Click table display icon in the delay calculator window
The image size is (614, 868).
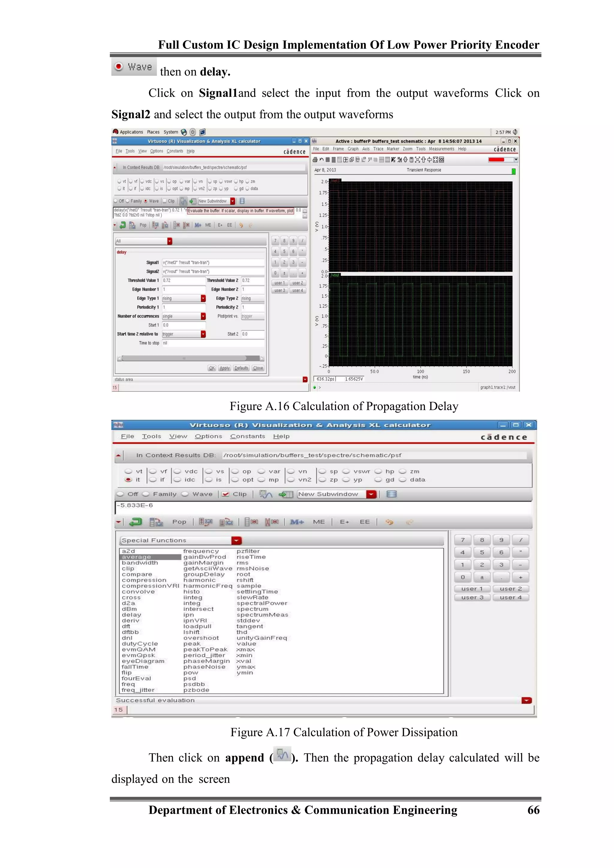pos(193,201)
